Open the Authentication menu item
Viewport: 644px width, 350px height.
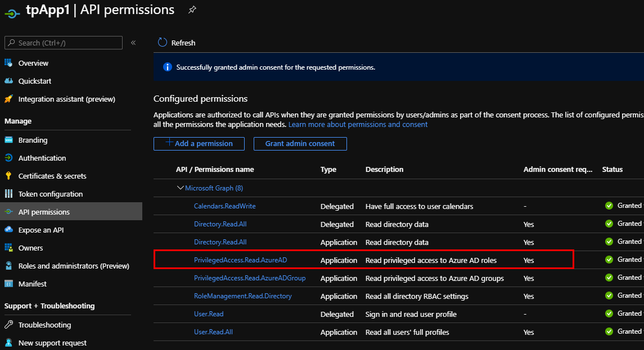click(42, 158)
